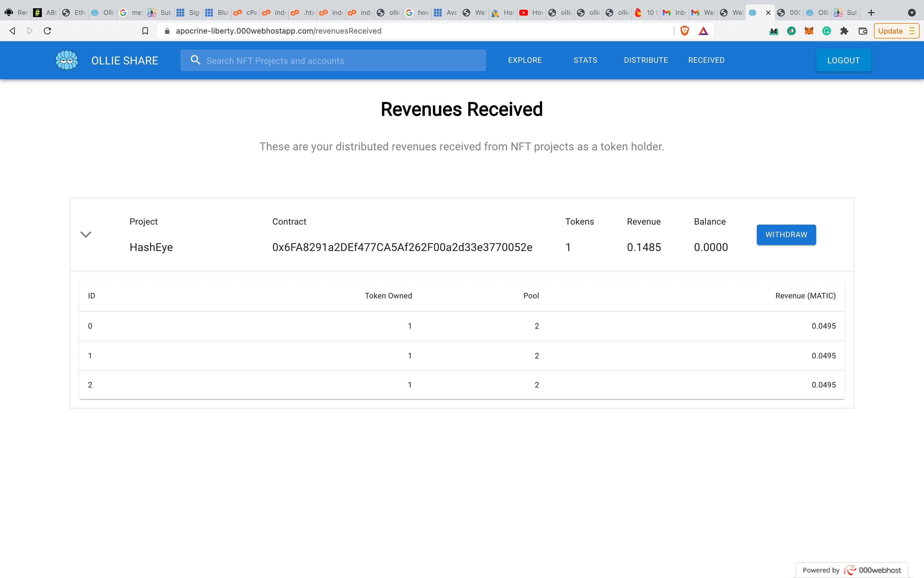Go back with browser back arrow

point(12,31)
